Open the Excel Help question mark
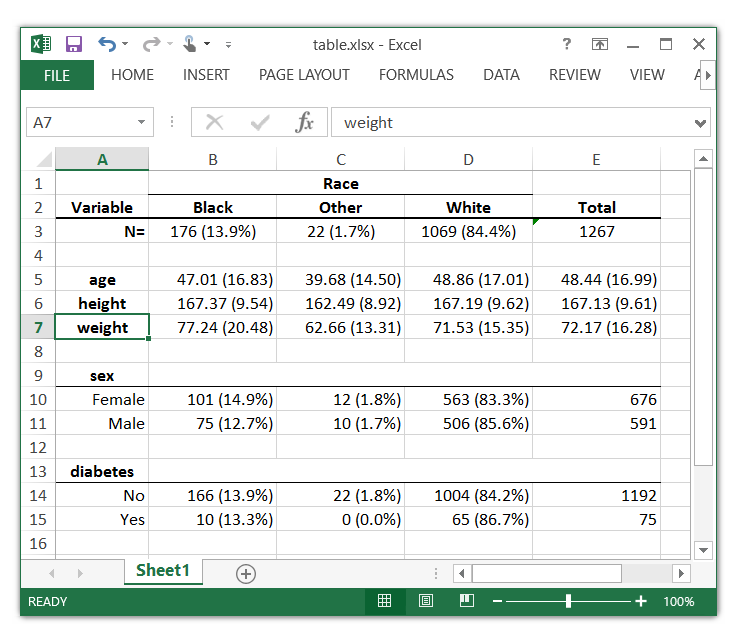 point(566,44)
